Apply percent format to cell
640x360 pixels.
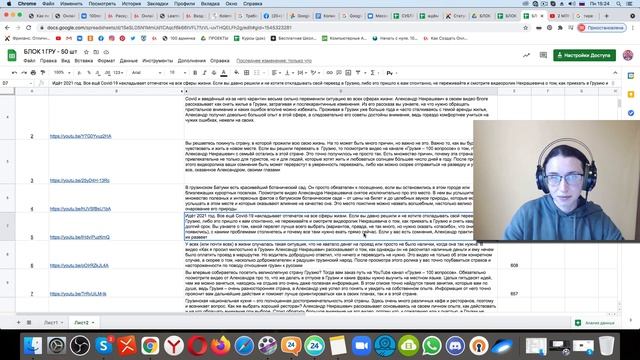coord(89,73)
